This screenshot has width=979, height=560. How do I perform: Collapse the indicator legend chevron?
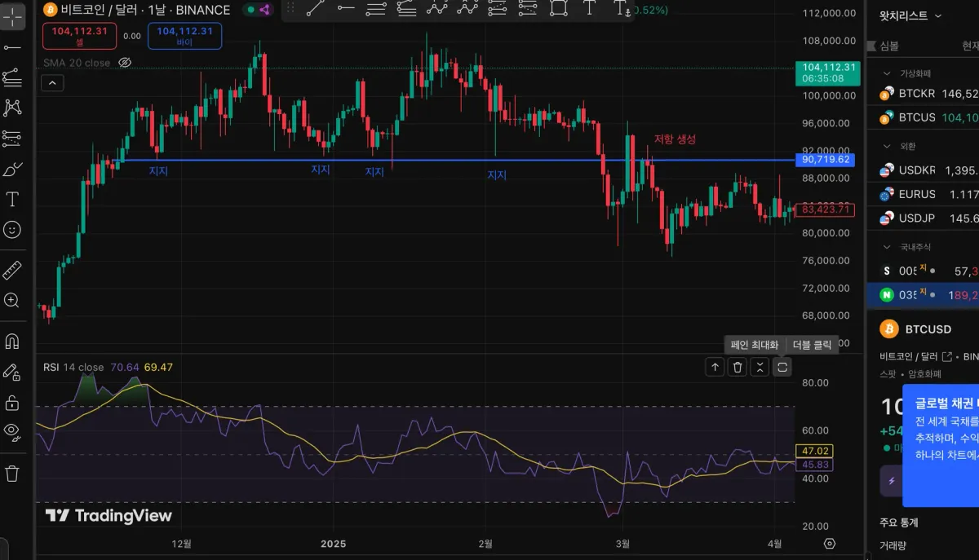(x=52, y=82)
